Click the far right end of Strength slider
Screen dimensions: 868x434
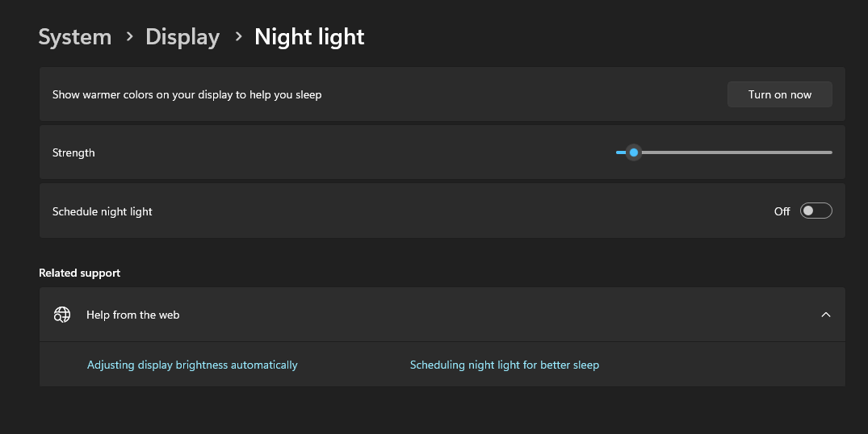click(x=830, y=152)
